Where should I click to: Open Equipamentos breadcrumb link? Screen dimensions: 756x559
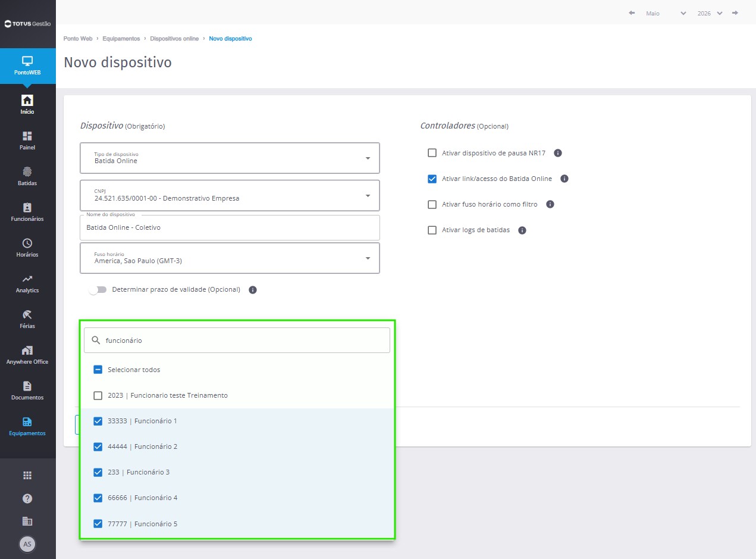point(121,39)
